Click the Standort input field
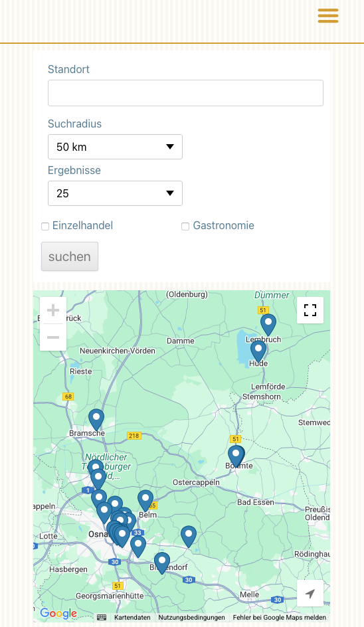The image size is (364, 627). point(185,93)
